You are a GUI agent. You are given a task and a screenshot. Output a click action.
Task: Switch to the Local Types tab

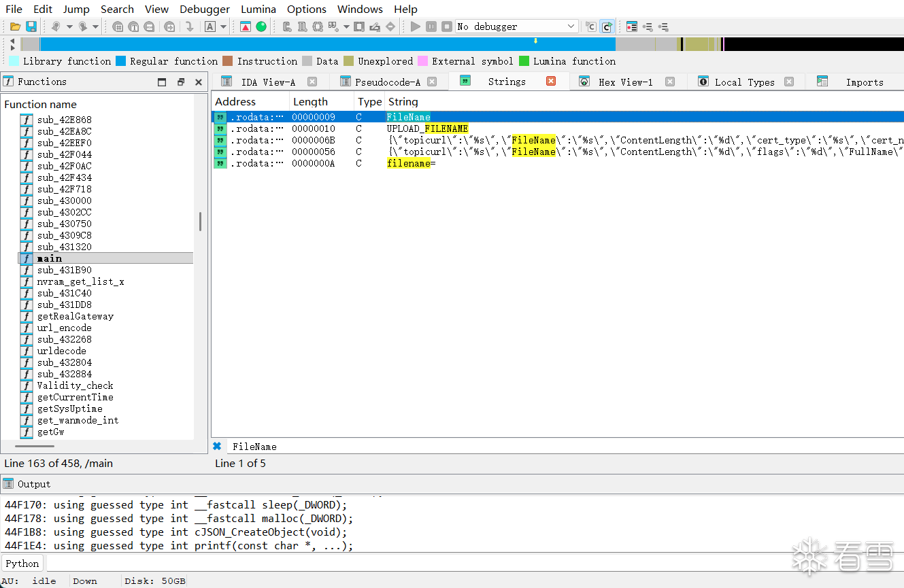click(744, 82)
